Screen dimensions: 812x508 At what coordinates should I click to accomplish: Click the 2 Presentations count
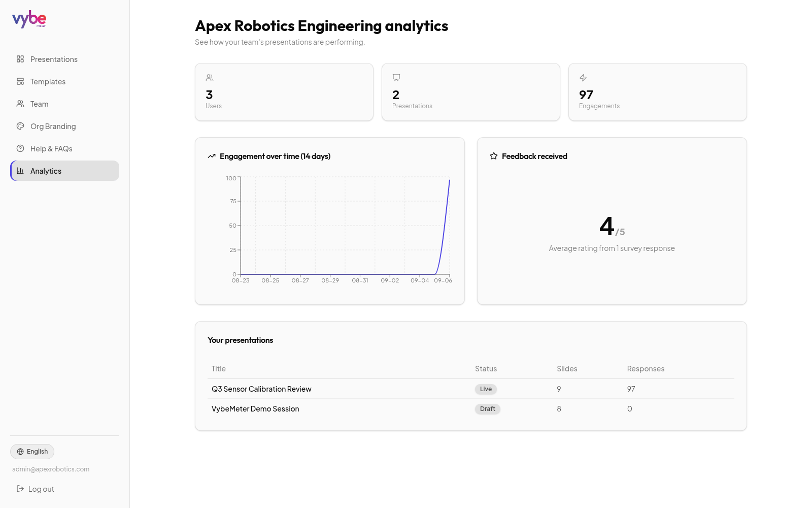click(396, 95)
